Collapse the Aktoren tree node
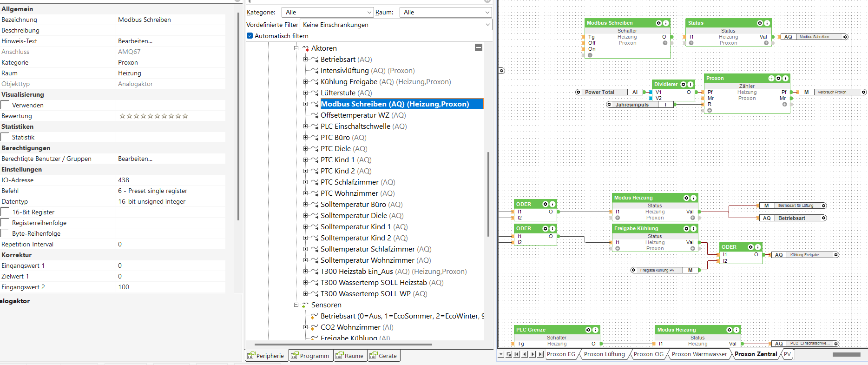The height and width of the screenshot is (365, 868). coord(296,48)
